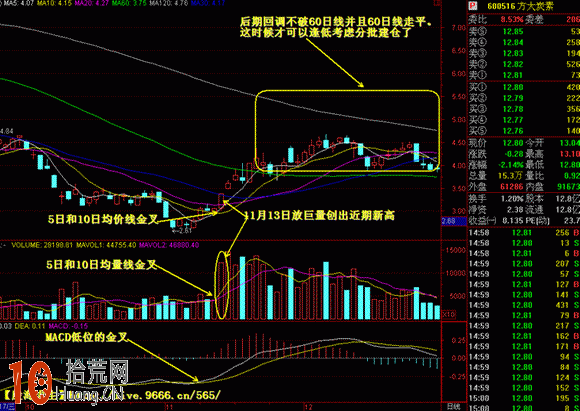
Task: Click the MA20: 4.27 indicator label
Action: click(92, 3)
